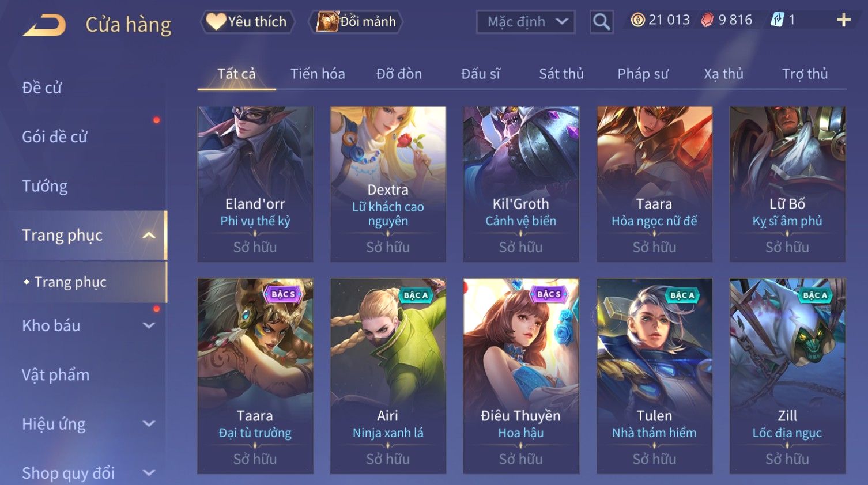868x485 pixels.
Task: Tap the red gem currency icon
Action: click(707, 20)
